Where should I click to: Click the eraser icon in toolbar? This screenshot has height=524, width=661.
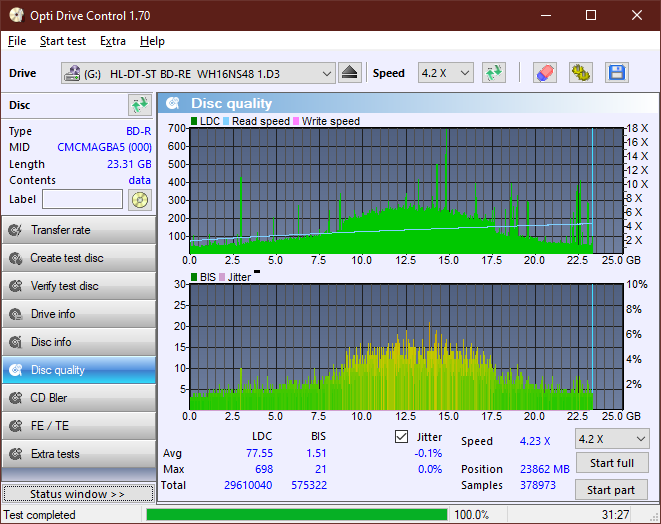pos(545,73)
